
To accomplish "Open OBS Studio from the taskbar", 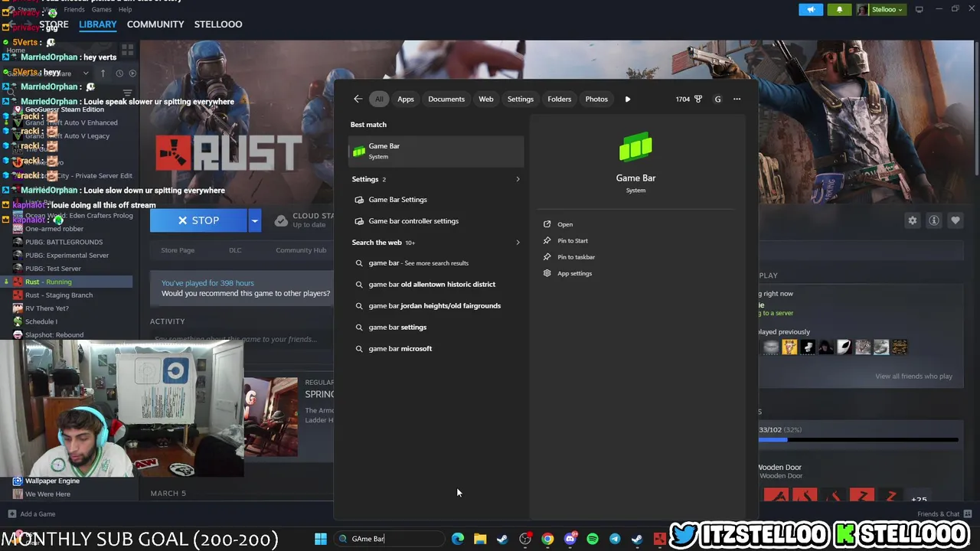I will pos(525,539).
